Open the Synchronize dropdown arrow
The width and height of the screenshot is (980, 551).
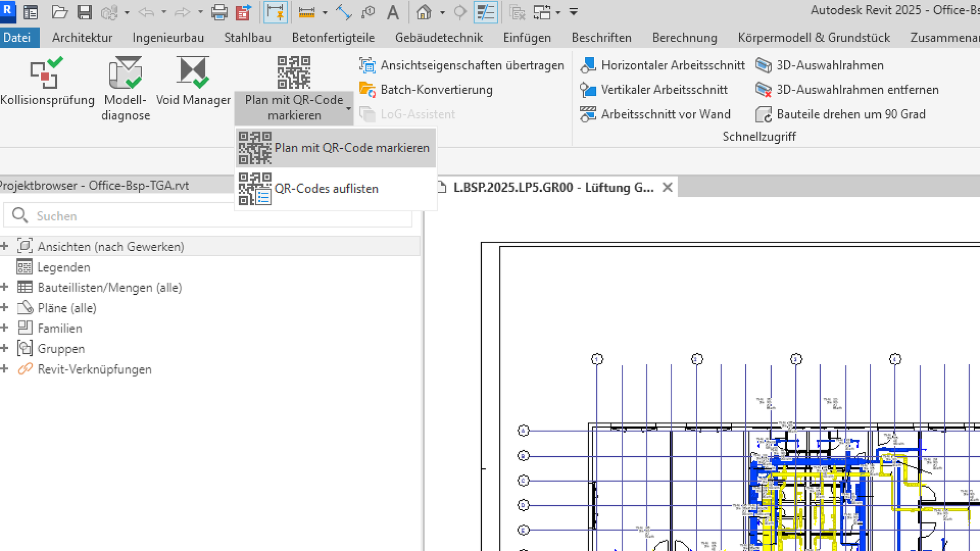[127, 12]
